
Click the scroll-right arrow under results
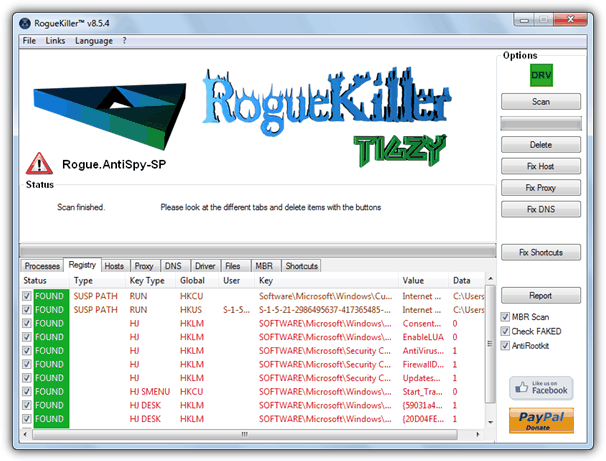tap(478, 434)
